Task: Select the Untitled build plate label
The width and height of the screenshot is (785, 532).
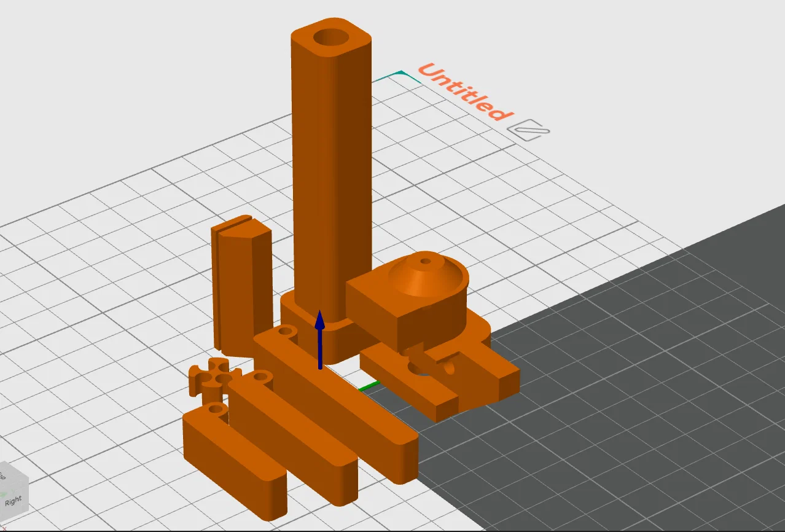Action: pyautogui.click(x=464, y=92)
